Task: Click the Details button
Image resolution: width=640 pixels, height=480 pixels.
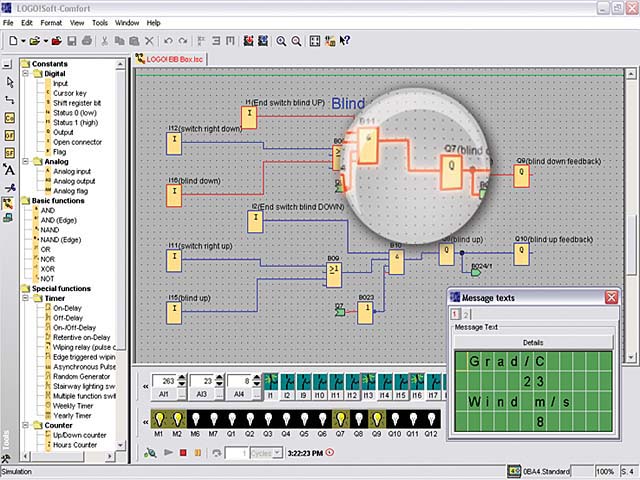Action: (533, 342)
